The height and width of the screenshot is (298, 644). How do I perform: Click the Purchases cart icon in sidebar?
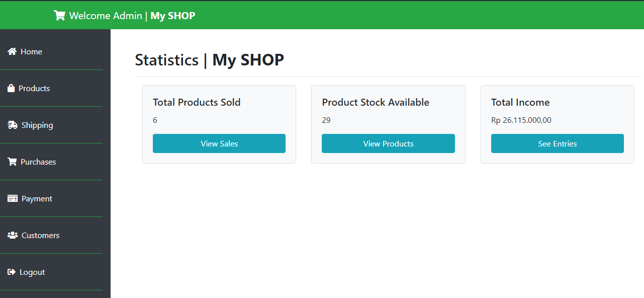tap(12, 162)
